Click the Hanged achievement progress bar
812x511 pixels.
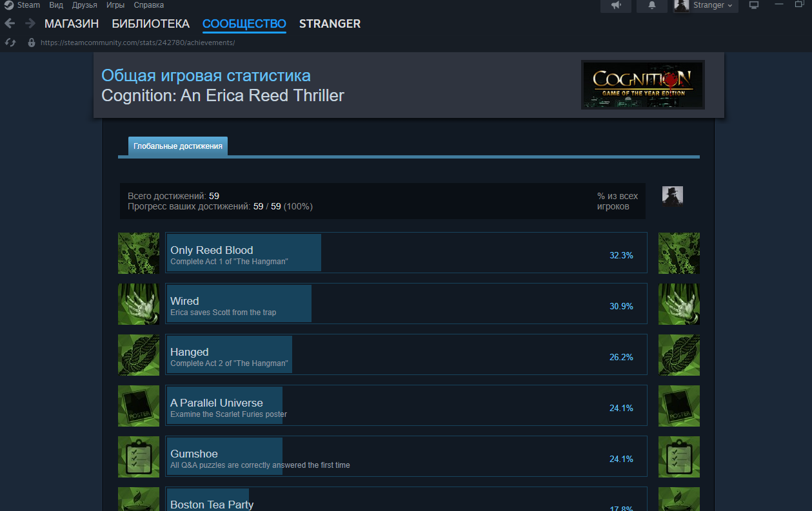coord(406,354)
